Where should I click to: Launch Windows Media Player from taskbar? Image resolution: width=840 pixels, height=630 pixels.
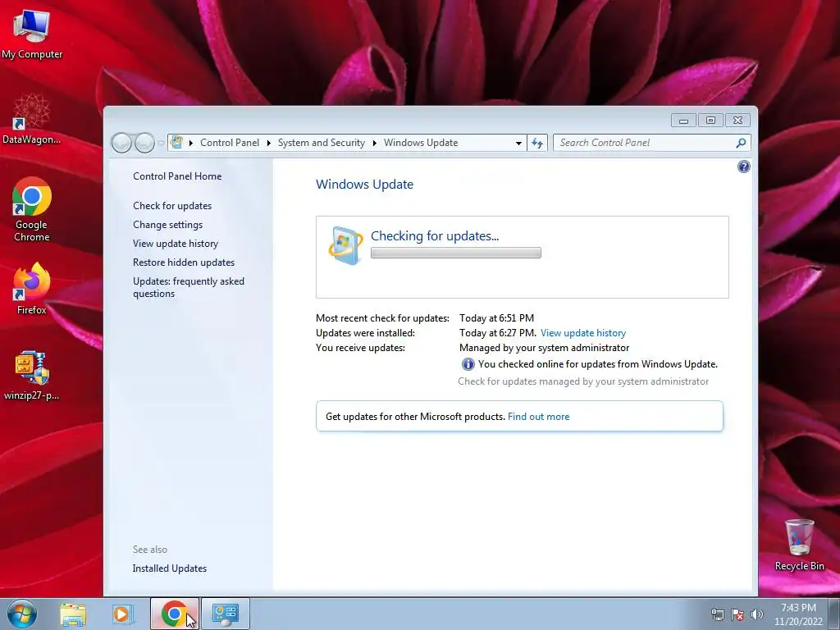pos(122,614)
